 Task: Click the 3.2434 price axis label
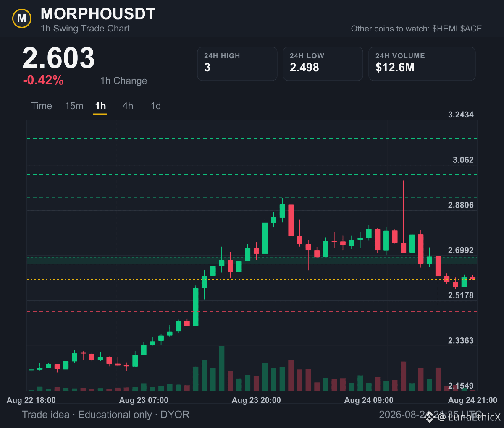[461, 115]
